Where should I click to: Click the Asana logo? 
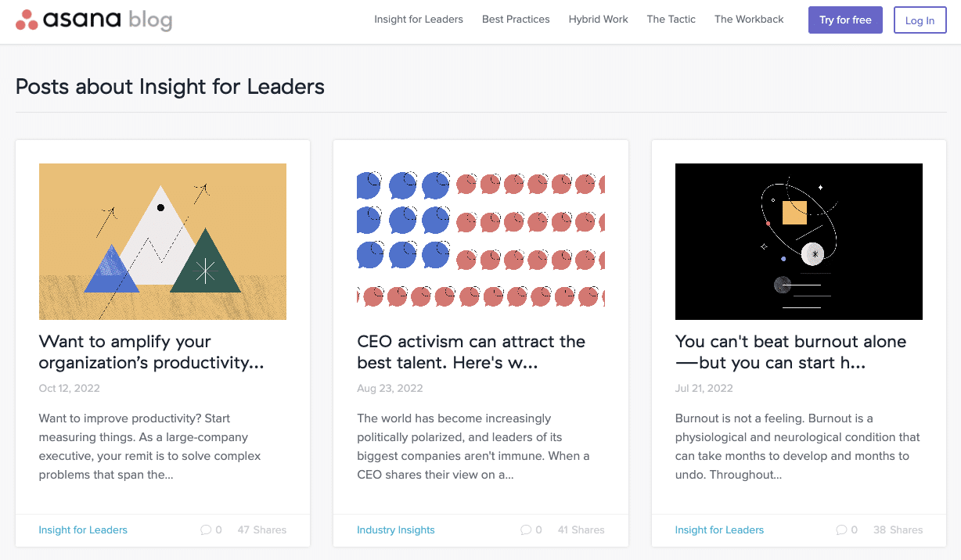[x=93, y=20]
